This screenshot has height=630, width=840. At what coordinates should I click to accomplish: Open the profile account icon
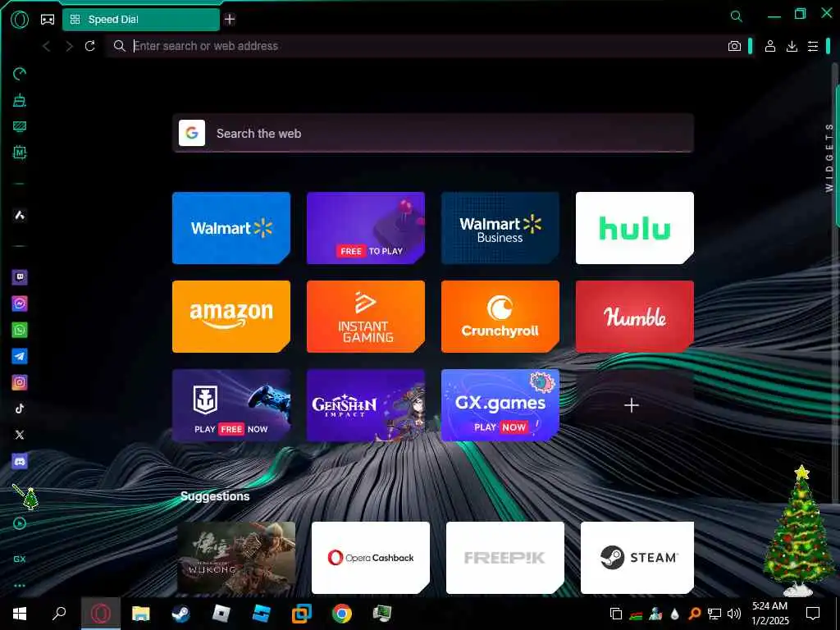[x=769, y=46]
